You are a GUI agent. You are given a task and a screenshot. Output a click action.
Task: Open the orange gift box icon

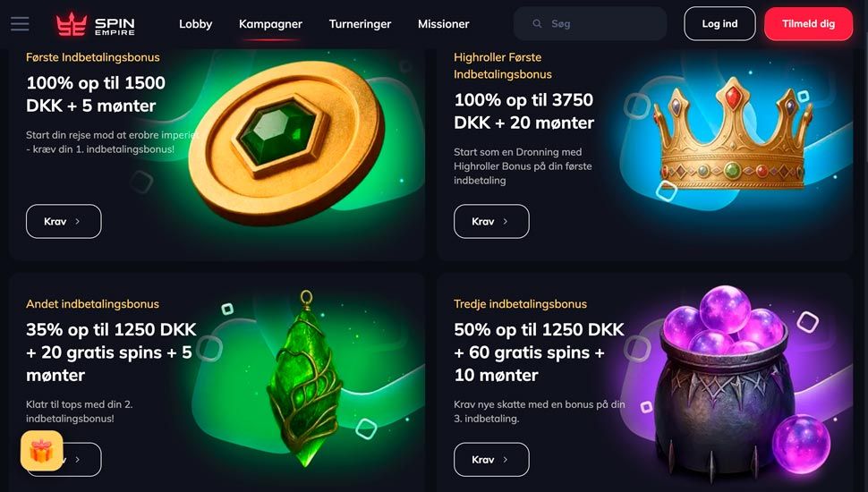tap(41, 451)
